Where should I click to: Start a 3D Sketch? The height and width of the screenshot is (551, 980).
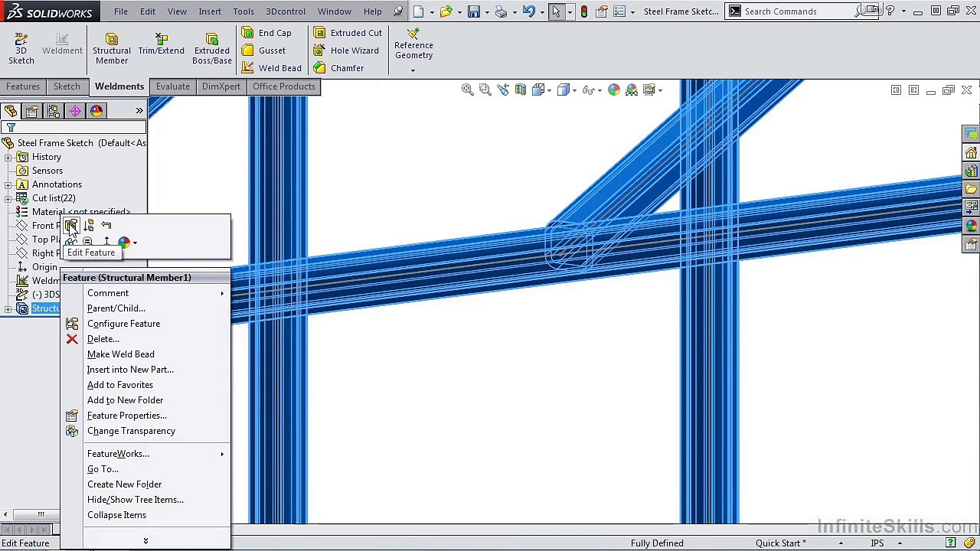point(21,49)
